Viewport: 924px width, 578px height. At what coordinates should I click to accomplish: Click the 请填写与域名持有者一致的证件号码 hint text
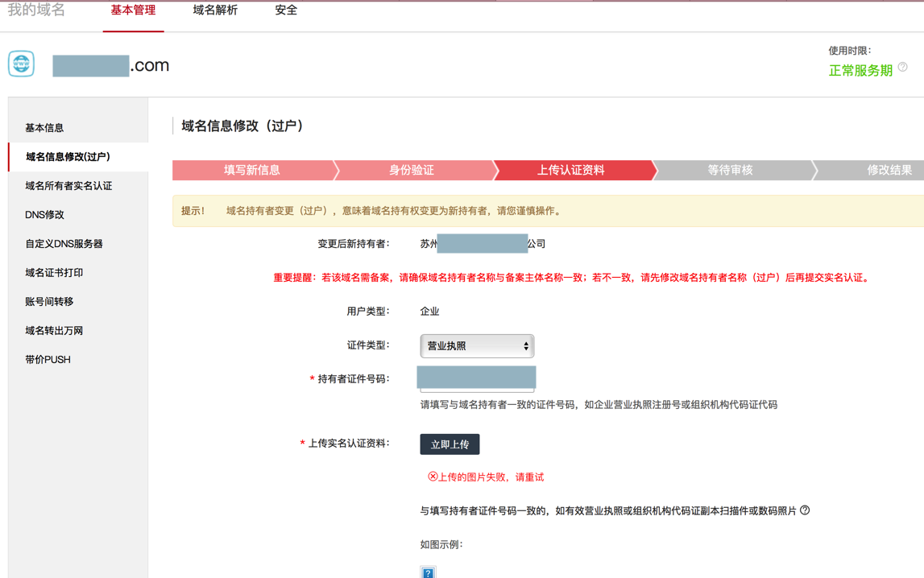tap(599, 405)
